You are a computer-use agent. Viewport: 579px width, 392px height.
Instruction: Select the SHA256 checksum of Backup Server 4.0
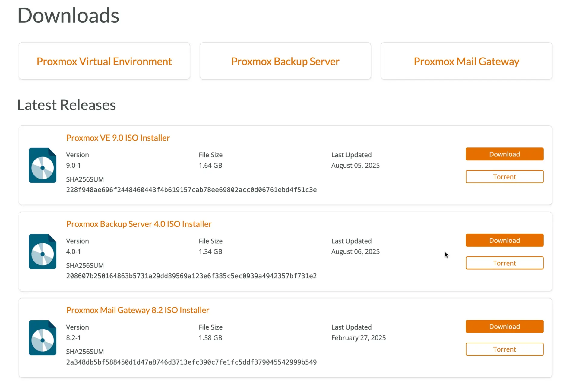[191, 276]
